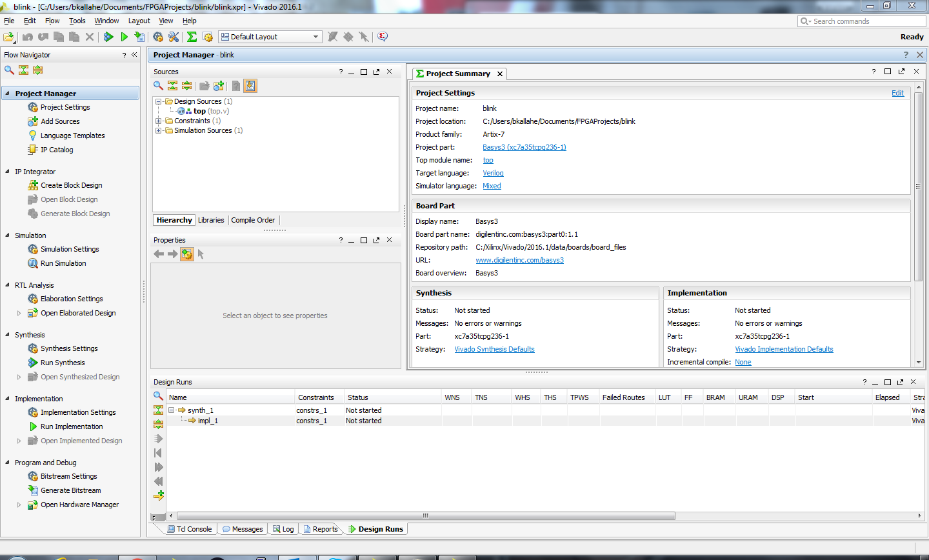The height and width of the screenshot is (560, 929).
Task: Expand the Constraints tree node
Action: click(x=158, y=121)
